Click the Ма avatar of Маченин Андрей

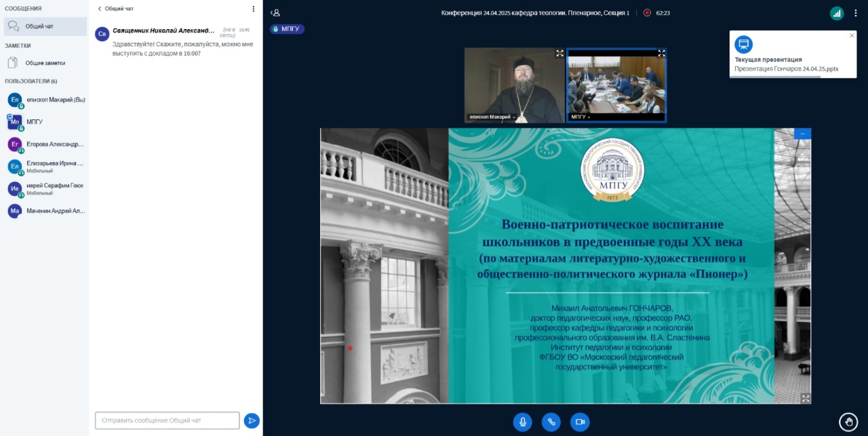click(15, 211)
